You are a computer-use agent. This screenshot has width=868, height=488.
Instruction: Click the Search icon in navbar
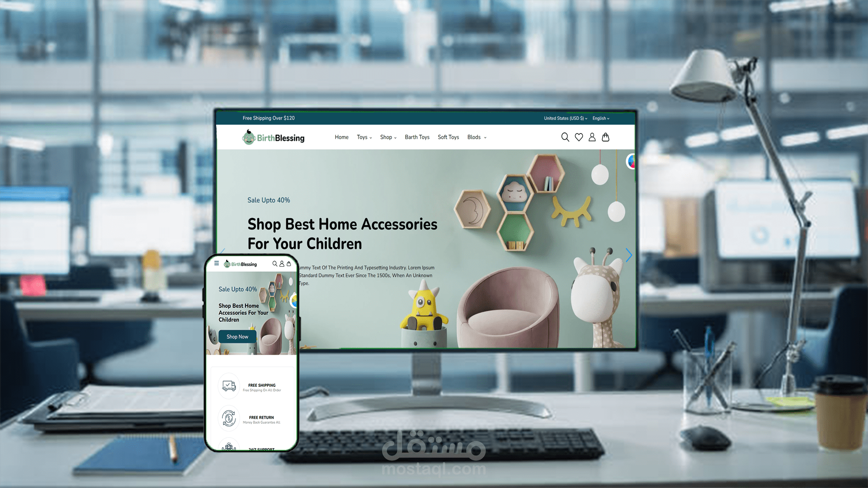click(x=565, y=137)
